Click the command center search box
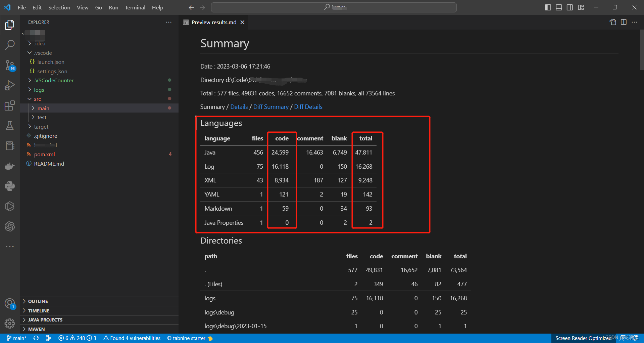Viewport: 644px width, 343px height. pyautogui.click(x=334, y=7)
